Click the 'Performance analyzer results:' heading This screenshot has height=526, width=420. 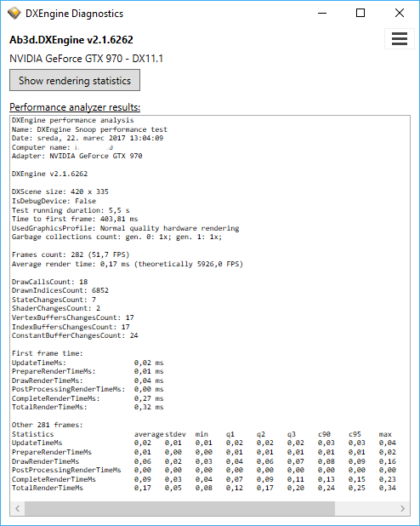click(75, 107)
